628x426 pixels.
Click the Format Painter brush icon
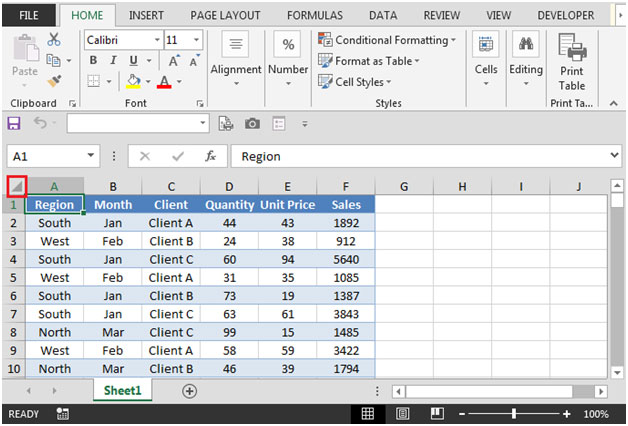[x=54, y=80]
